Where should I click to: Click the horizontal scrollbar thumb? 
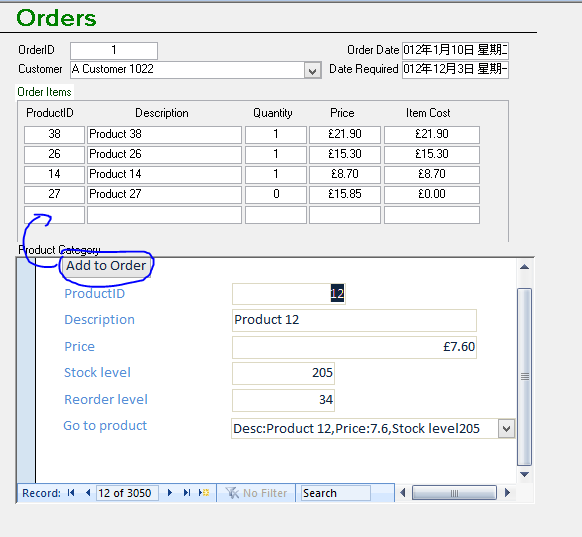point(454,493)
